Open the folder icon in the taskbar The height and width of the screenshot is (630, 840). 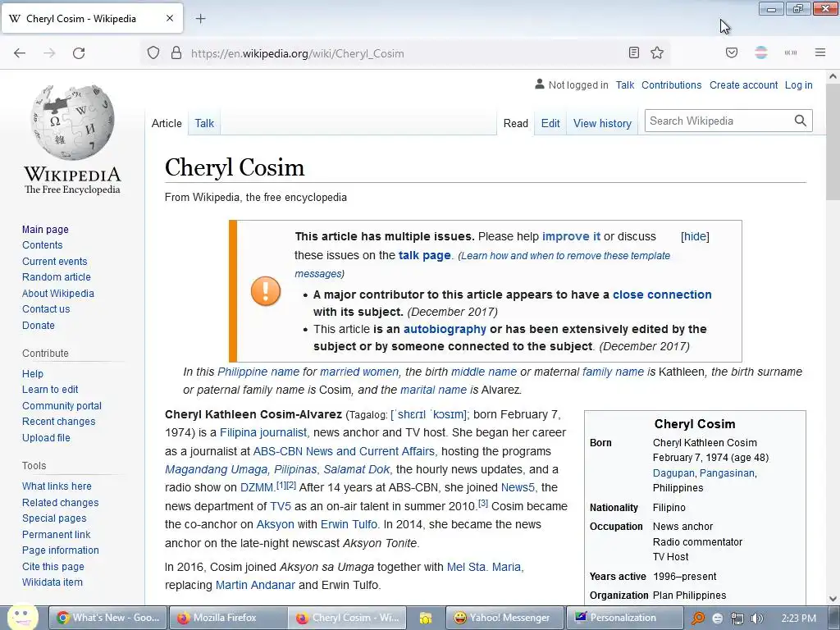pos(426,618)
